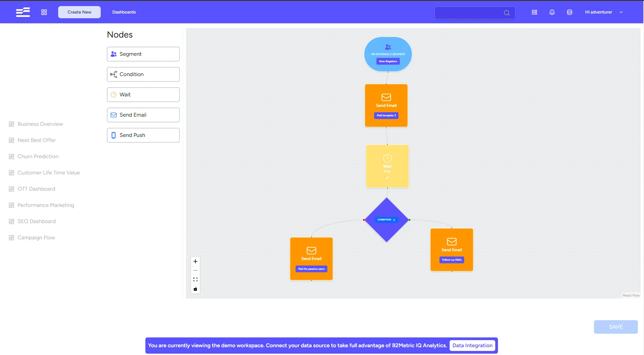Click the Data Integration button
Viewport: 644px width, 355px height.
click(x=472, y=346)
